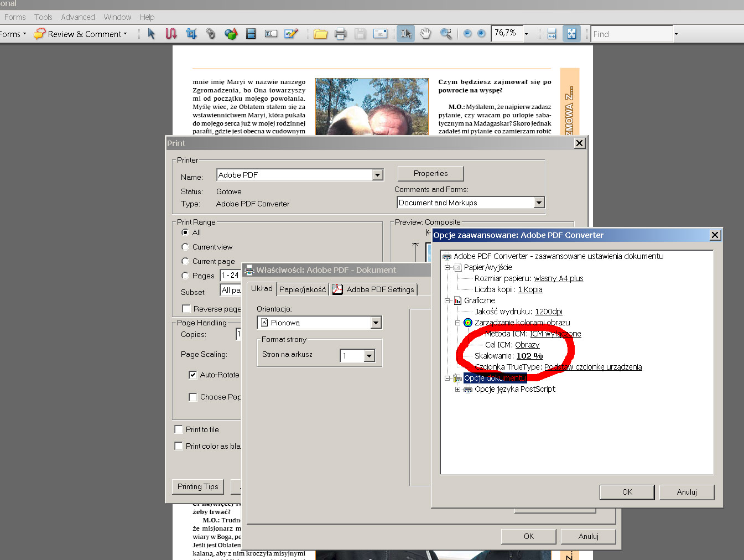Uncheck the Auto-Rotate checkbox

tap(193, 375)
